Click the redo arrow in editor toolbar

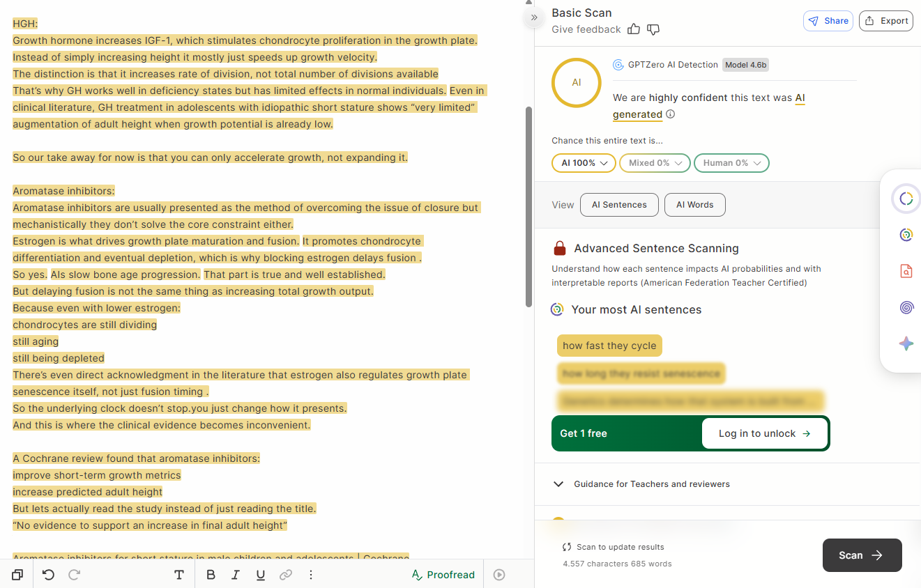75,575
